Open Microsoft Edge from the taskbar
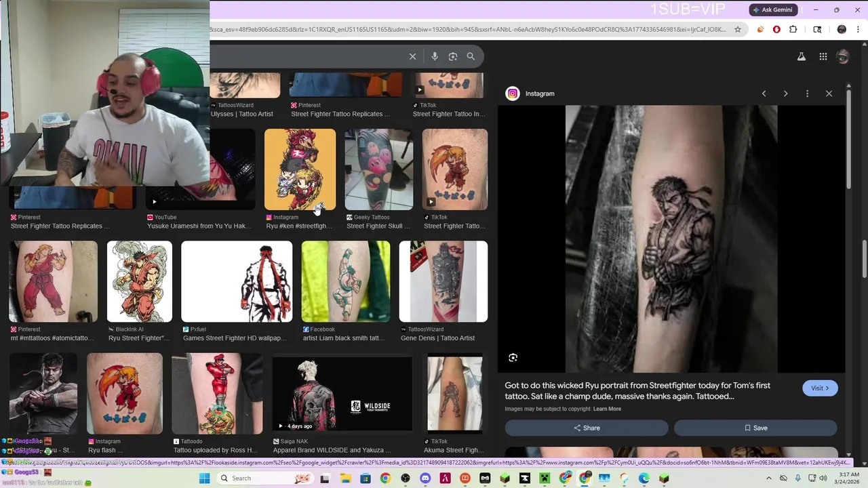This screenshot has height=488, width=868. click(644, 479)
